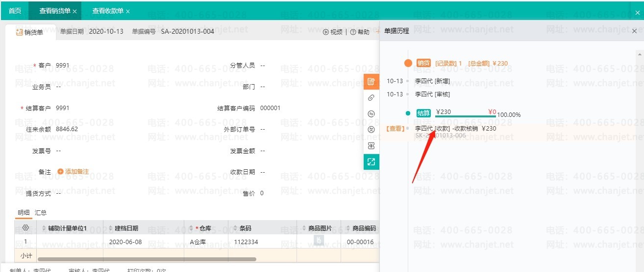Viewport: 644px width, 272px height.
Task: Click the orange document history sidebar icon
Action: click(x=371, y=82)
